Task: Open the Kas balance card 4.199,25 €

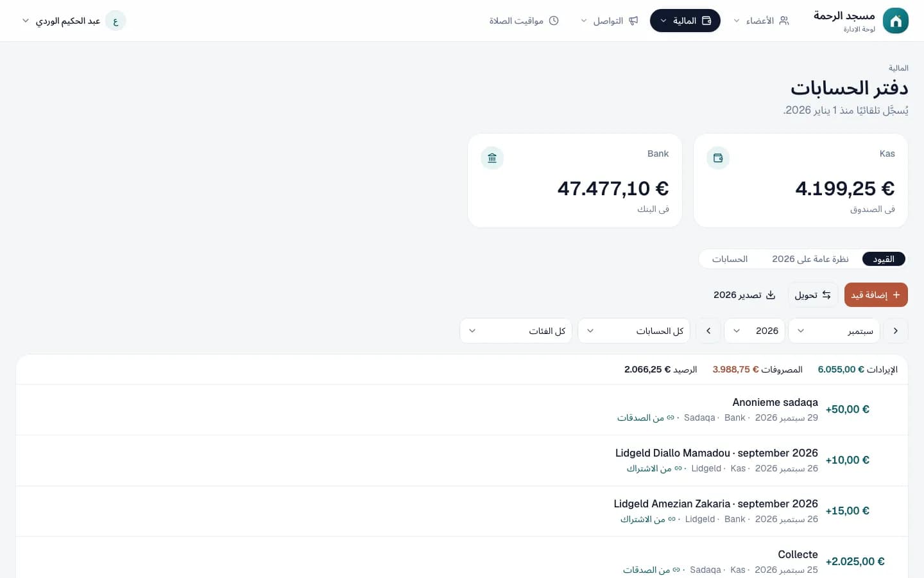Action: click(801, 180)
